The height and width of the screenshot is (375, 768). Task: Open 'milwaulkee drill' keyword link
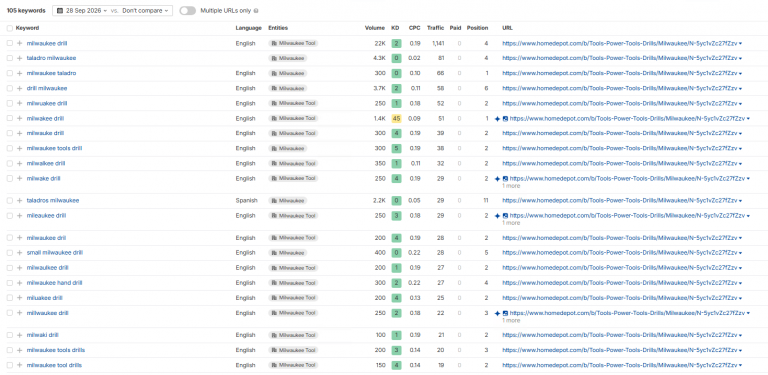click(48, 268)
